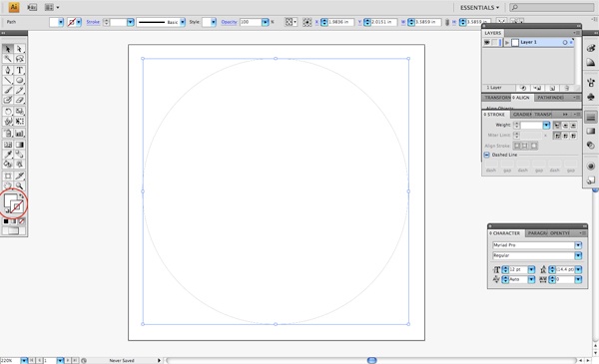Pick the Gradient tool in toolbox
The height and width of the screenshot is (364, 599).
[x=20, y=145]
